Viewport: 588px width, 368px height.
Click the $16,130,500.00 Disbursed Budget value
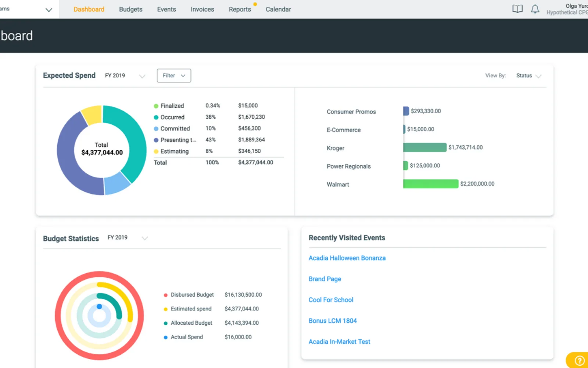pos(243,295)
